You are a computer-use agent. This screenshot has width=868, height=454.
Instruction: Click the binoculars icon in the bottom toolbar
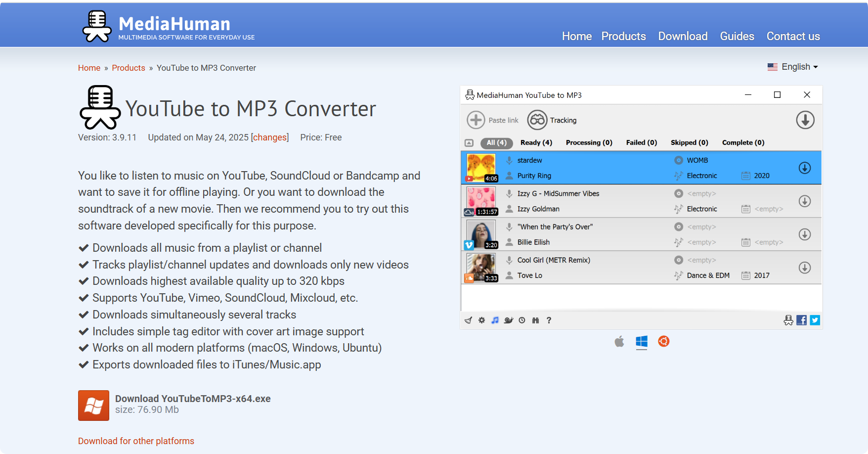(x=535, y=320)
